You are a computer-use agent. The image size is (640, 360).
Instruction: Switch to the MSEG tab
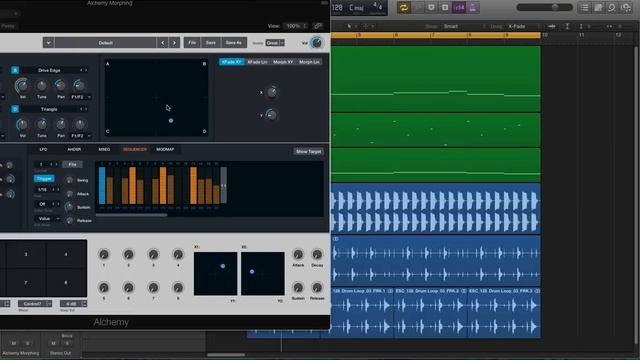click(104, 149)
